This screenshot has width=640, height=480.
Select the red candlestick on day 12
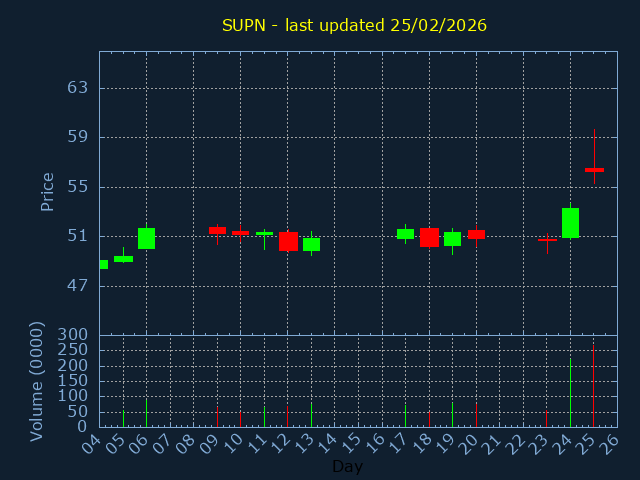pyautogui.click(x=288, y=241)
